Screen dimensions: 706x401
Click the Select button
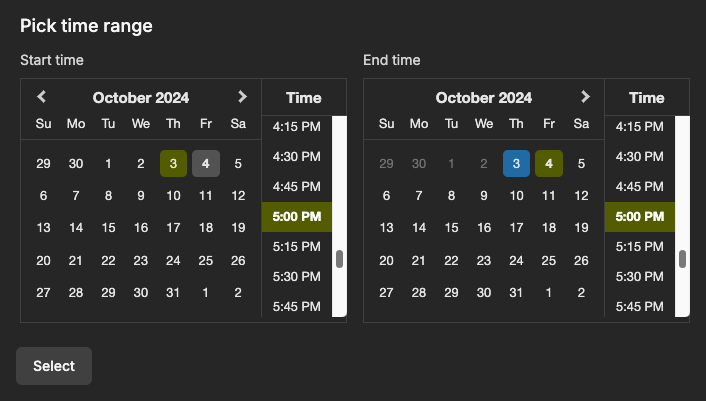tap(54, 366)
